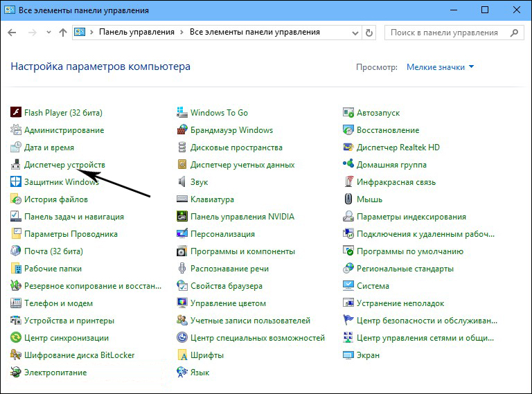Open the Дата и время clock icon
Screen dimensions: 532x394
[16, 147]
